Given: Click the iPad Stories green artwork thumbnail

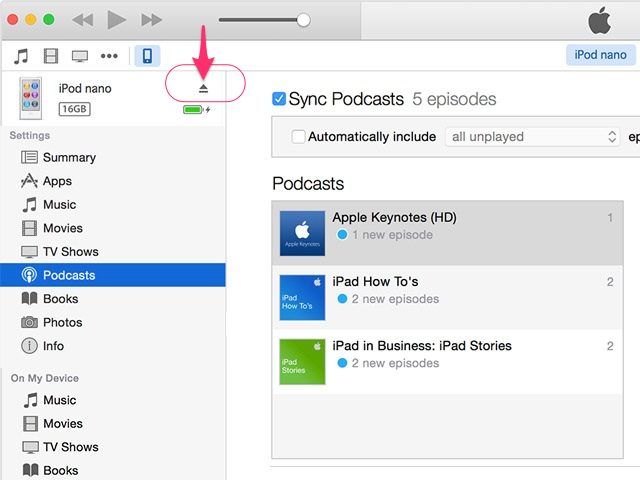Looking at the screenshot, I should [x=302, y=362].
